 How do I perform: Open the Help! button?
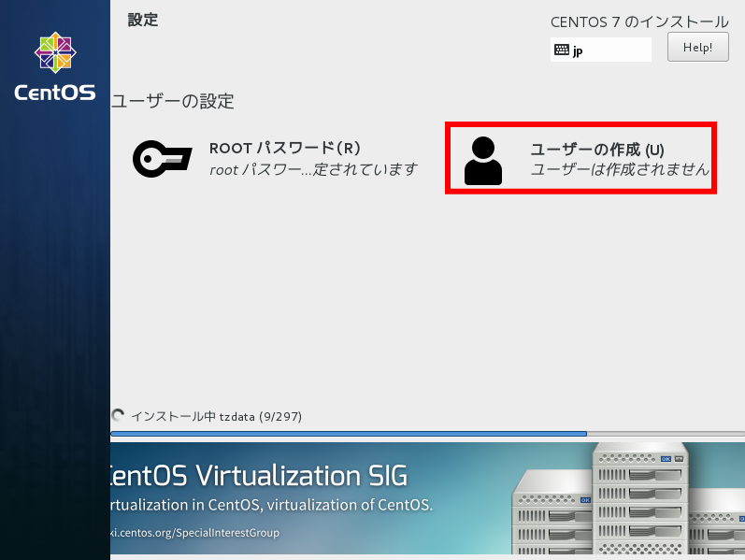pos(698,47)
